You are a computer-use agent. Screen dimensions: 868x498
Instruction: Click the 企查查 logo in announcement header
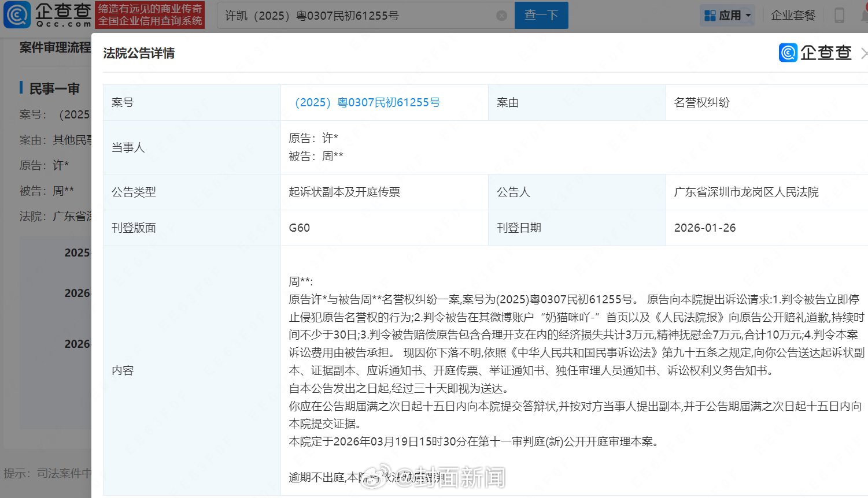817,52
